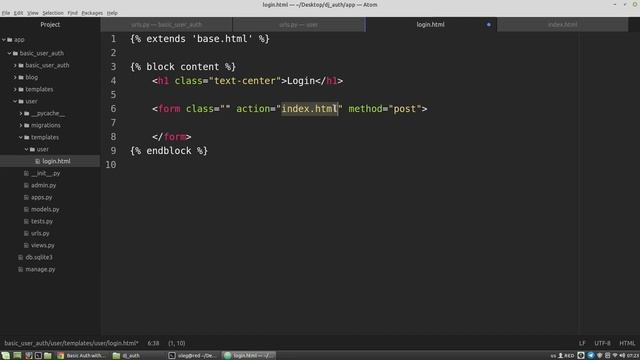This screenshot has height=360, width=640.
Task: Collapse the user app folder
Action: point(15,101)
